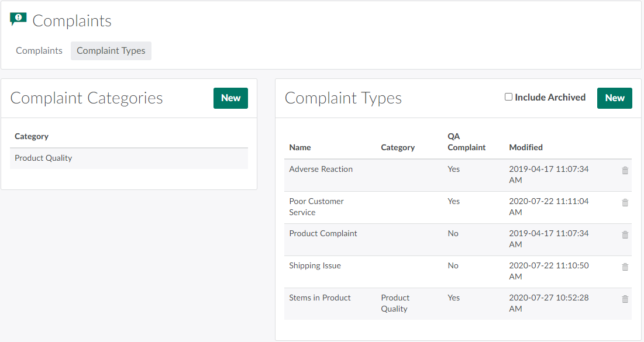Click the Complaints speech bubble icon
The height and width of the screenshot is (342, 644).
(x=18, y=20)
